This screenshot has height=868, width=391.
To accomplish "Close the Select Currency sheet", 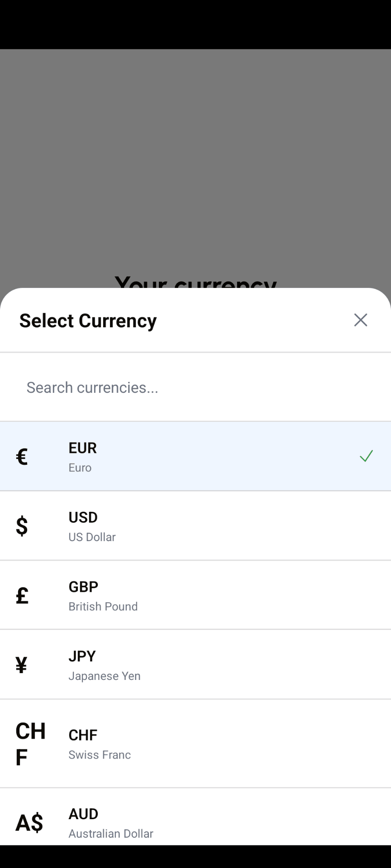I will pos(361,320).
